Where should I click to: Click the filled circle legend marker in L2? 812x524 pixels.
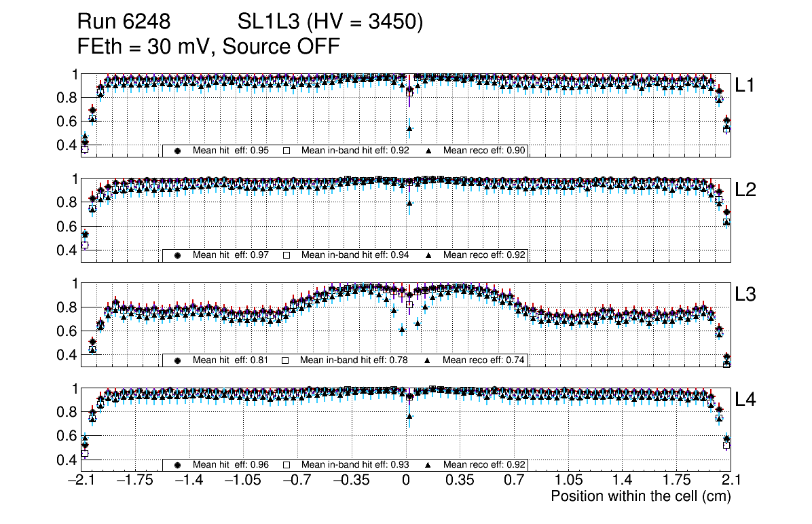point(178,255)
